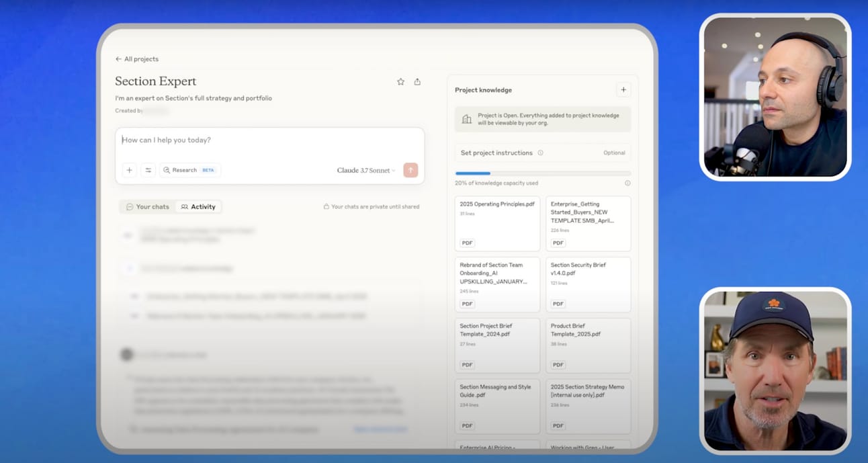Click the share project icon
This screenshot has height=463, width=868.
417,82
